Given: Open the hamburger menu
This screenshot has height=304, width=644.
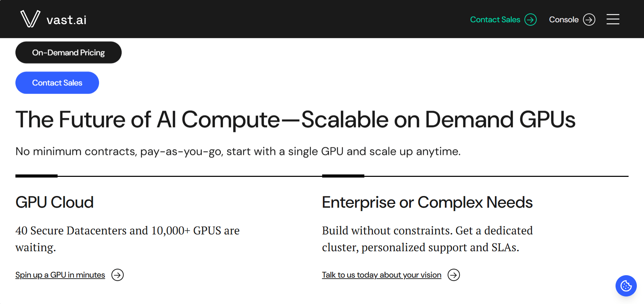Looking at the screenshot, I should click(613, 19).
